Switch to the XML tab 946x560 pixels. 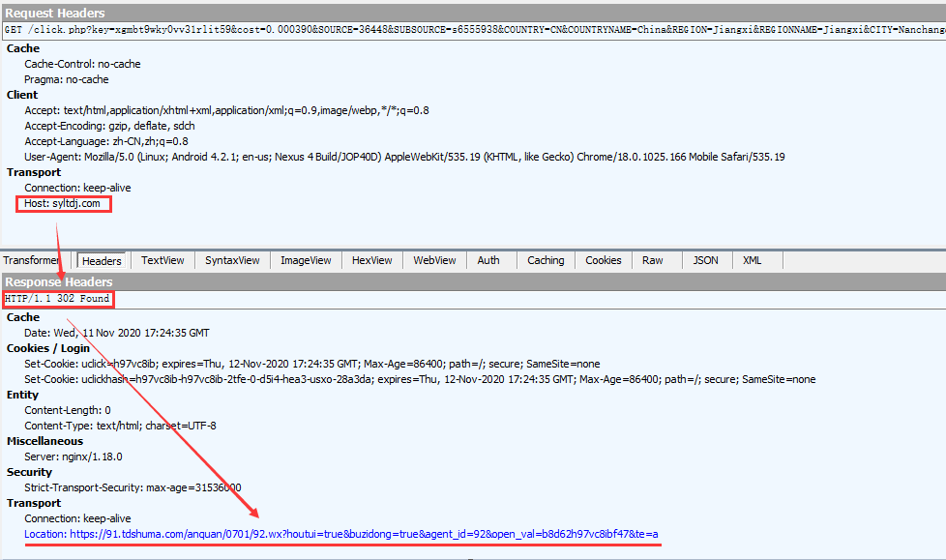point(752,260)
